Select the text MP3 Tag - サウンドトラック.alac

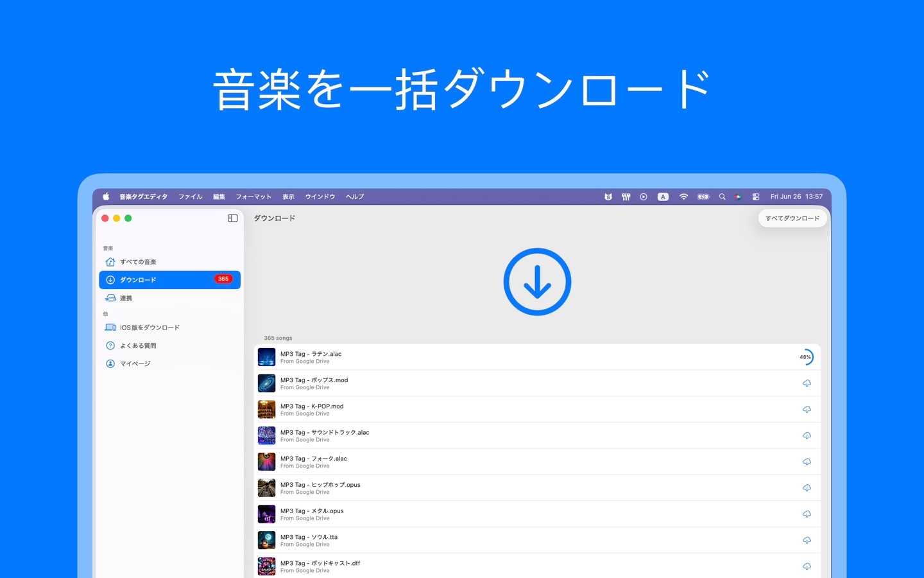(x=325, y=433)
